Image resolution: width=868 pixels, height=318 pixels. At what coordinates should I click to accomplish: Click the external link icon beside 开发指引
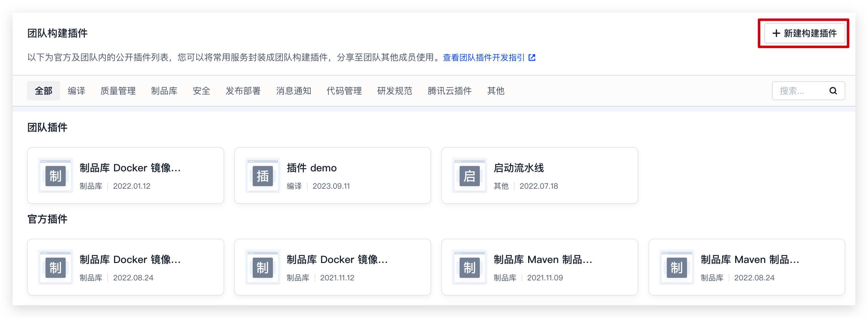tap(532, 58)
